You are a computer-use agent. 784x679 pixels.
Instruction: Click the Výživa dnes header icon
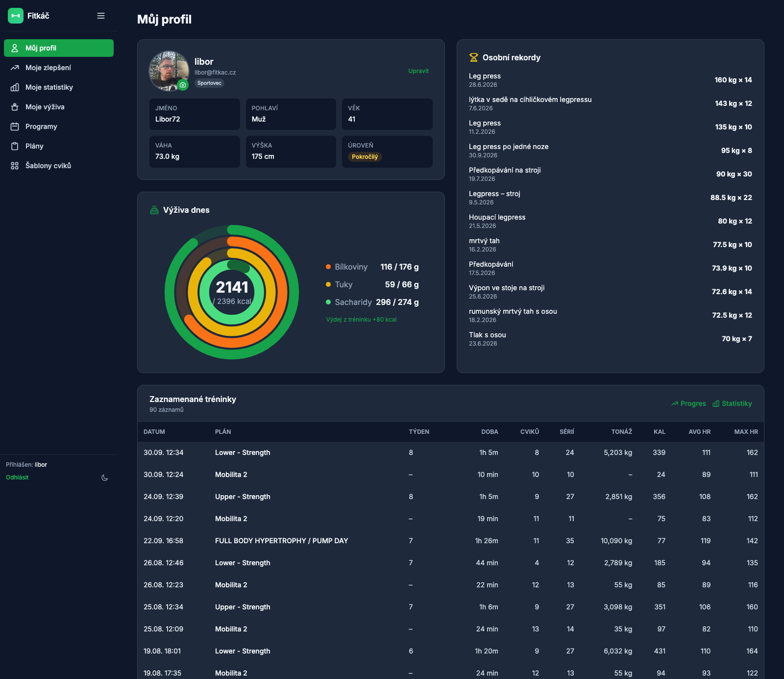(154, 210)
